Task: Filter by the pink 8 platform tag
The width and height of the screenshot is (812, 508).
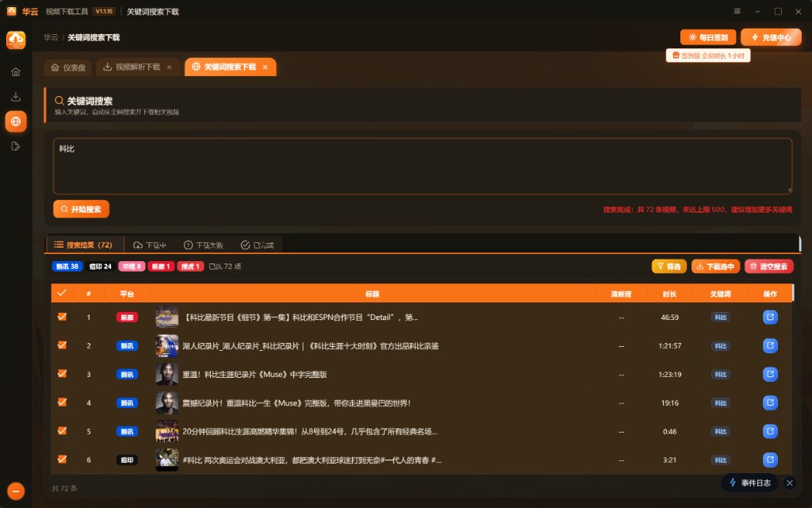Action: (x=132, y=267)
